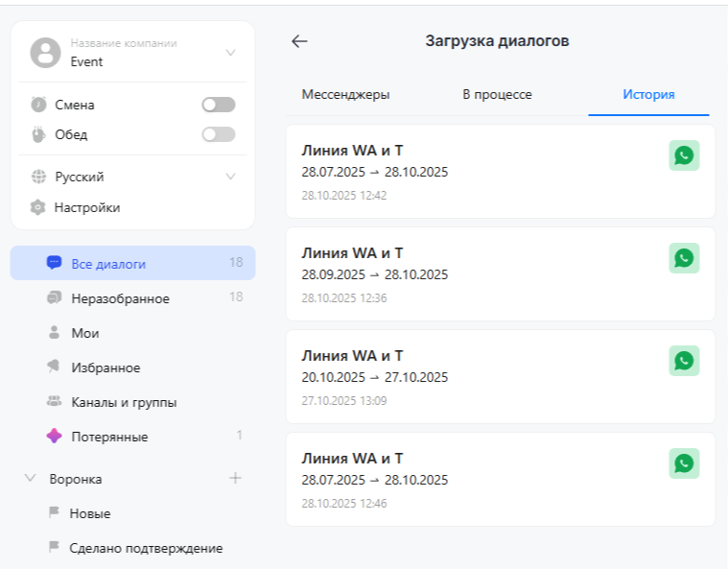This screenshot has width=728, height=569.
Task: Click WhatsApp icon on the 28.10.2025 12:42 entry
Action: click(684, 155)
